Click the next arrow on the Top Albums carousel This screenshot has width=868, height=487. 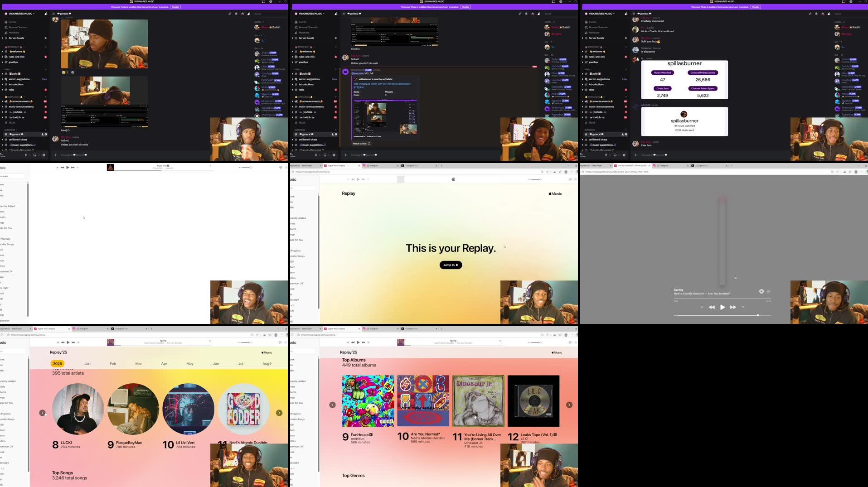point(569,405)
